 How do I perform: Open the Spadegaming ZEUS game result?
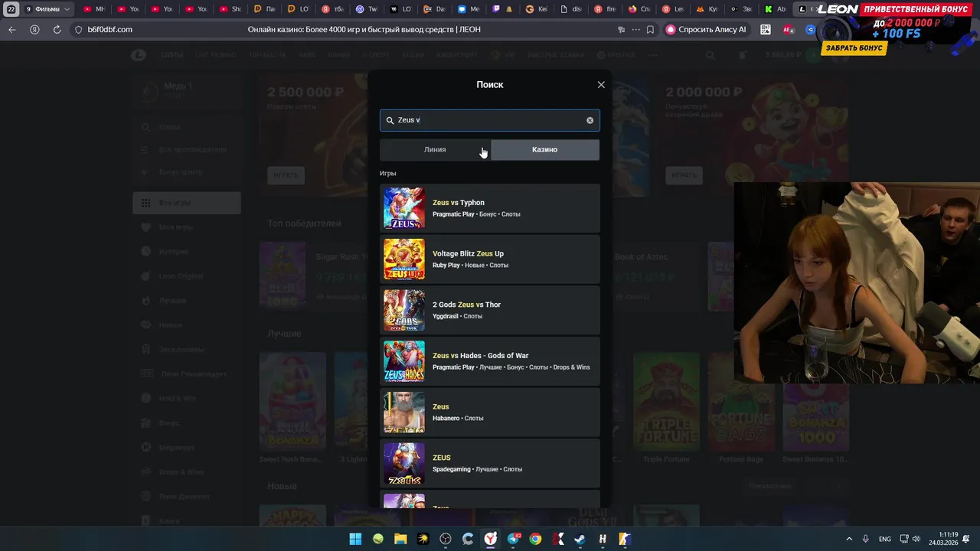(x=489, y=463)
